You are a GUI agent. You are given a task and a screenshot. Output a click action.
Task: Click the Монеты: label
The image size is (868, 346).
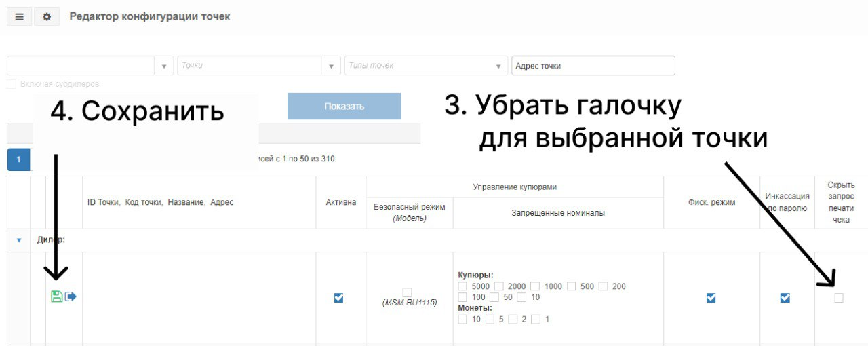[475, 308]
